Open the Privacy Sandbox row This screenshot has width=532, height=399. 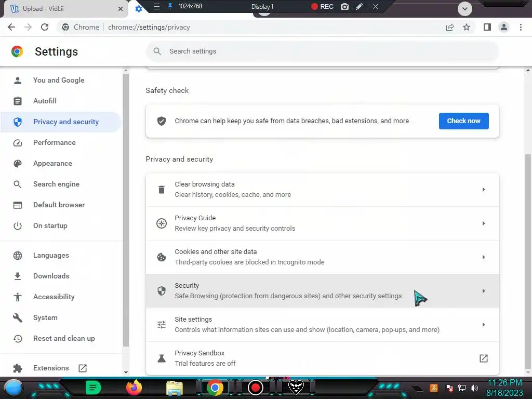point(322,358)
